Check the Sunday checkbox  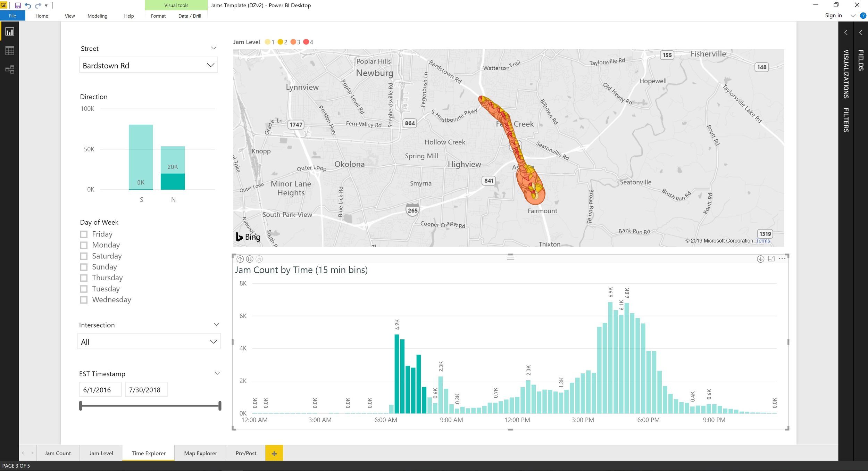tap(84, 267)
